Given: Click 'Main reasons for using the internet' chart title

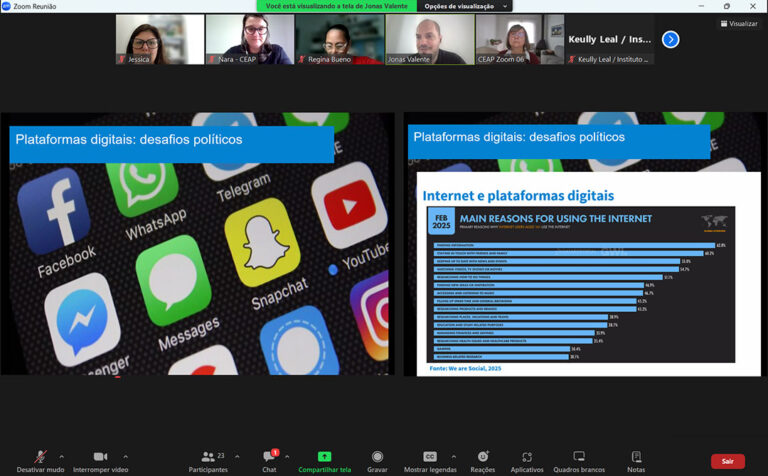Looking at the screenshot, I should coord(555,219).
